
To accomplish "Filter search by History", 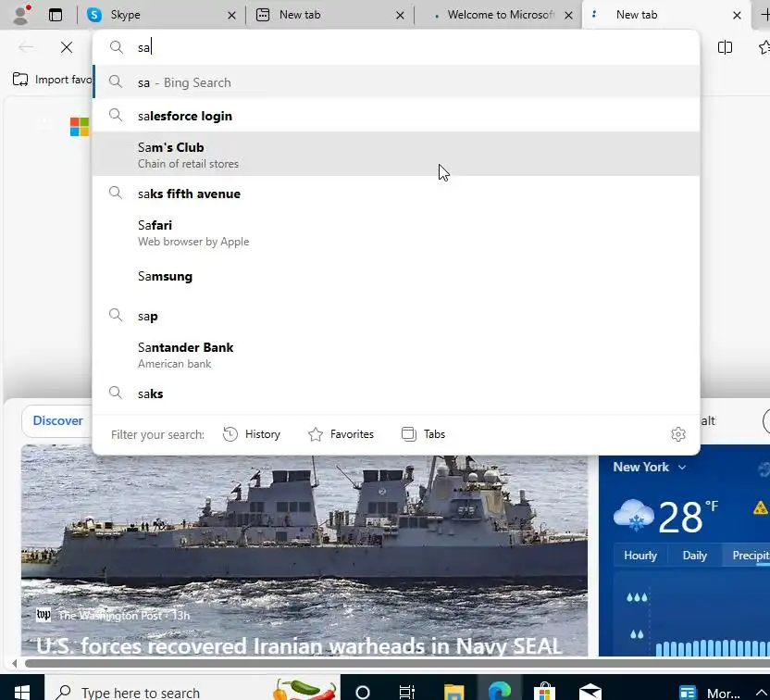I will click(x=252, y=434).
